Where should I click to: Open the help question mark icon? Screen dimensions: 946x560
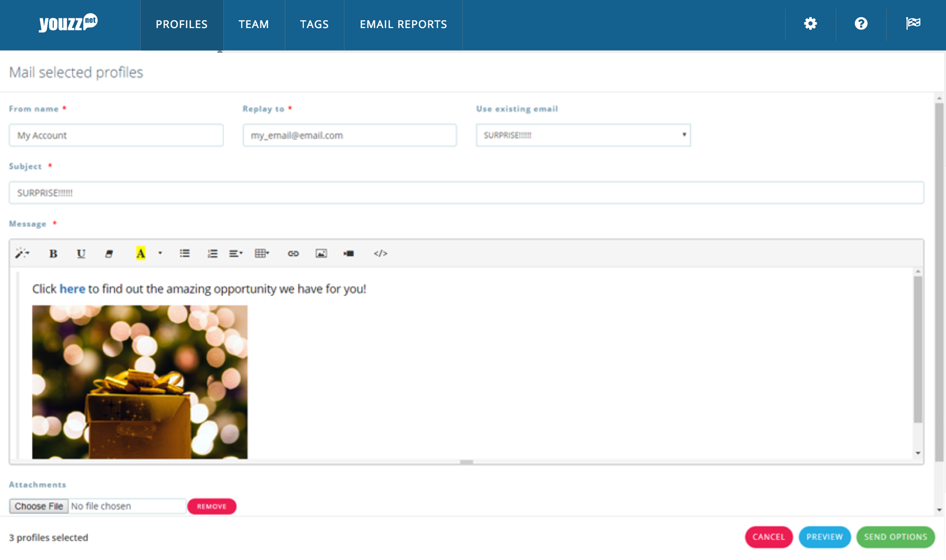point(861,24)
